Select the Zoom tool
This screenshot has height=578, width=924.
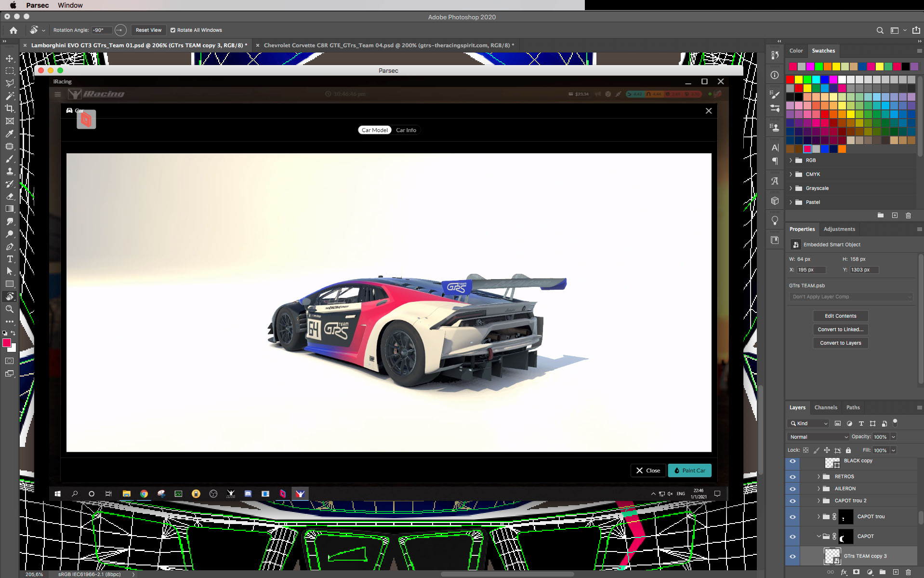tap(10, 309)
